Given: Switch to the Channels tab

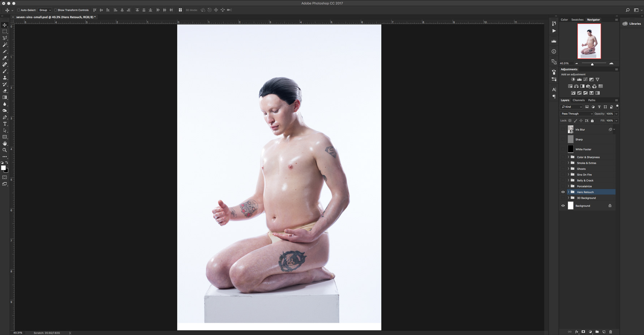Looking at the screenshot, I should pos(579,100).
